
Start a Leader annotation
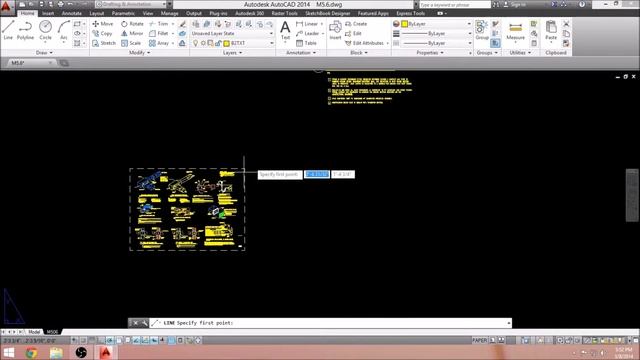308,33
